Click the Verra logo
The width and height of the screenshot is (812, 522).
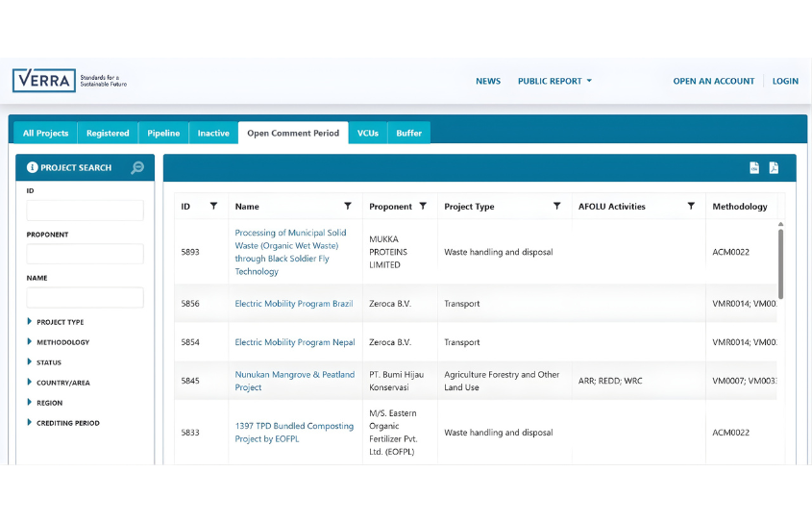(44, 81)
